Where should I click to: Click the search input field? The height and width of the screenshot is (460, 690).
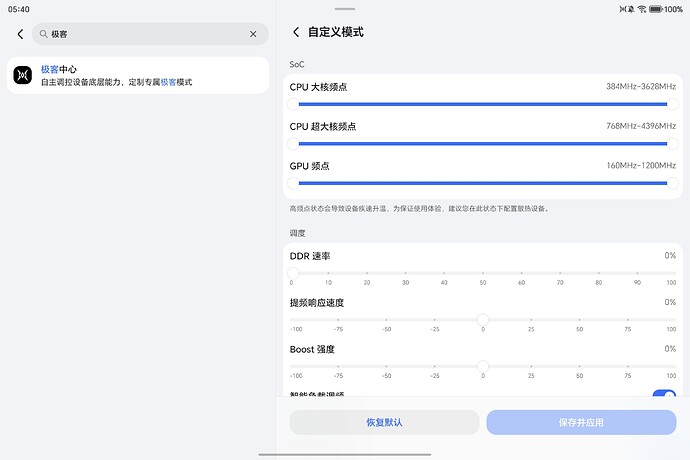[145, 34]
